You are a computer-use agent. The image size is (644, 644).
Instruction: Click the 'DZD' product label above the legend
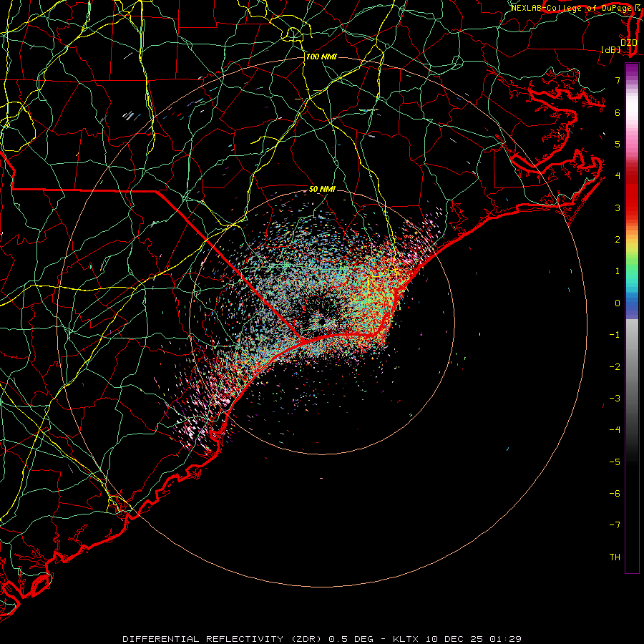pos(629,43)
